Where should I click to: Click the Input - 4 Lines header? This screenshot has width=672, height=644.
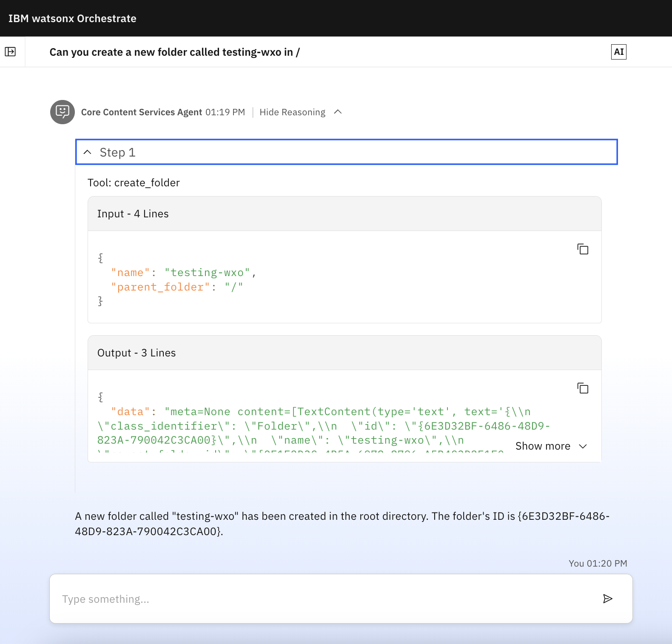tap(133, 214)
